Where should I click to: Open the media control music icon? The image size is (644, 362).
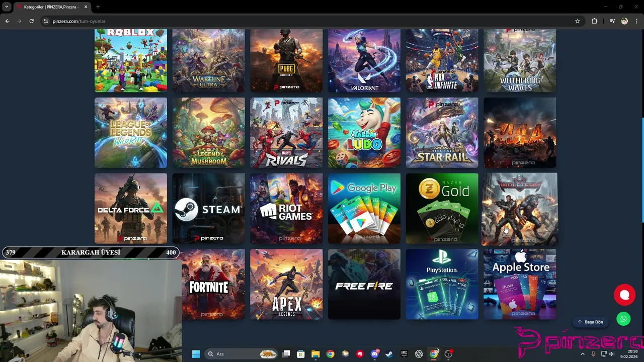coord(612,21)
